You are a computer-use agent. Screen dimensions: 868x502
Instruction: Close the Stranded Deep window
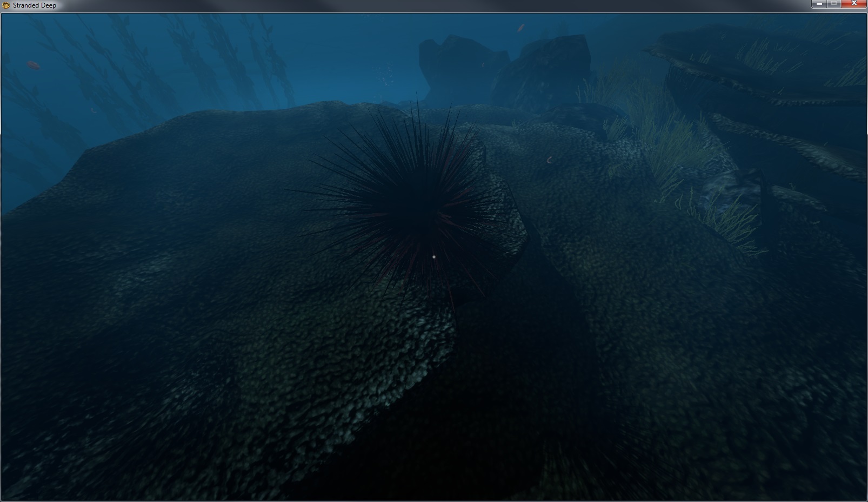click(x=854, y=4)
